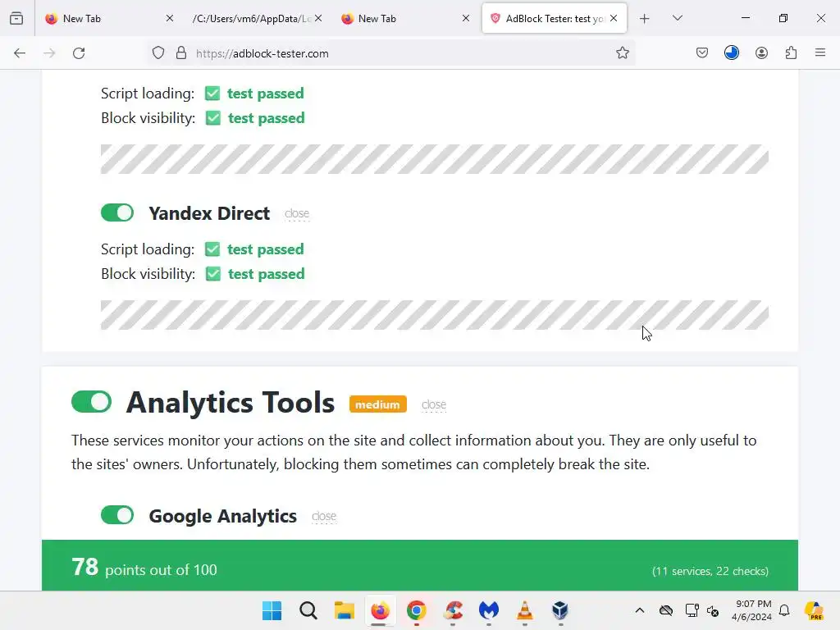The height and width of the screenshot is (630, 840).
Task: Open VLC media player from taskbar
Action: 524,610
